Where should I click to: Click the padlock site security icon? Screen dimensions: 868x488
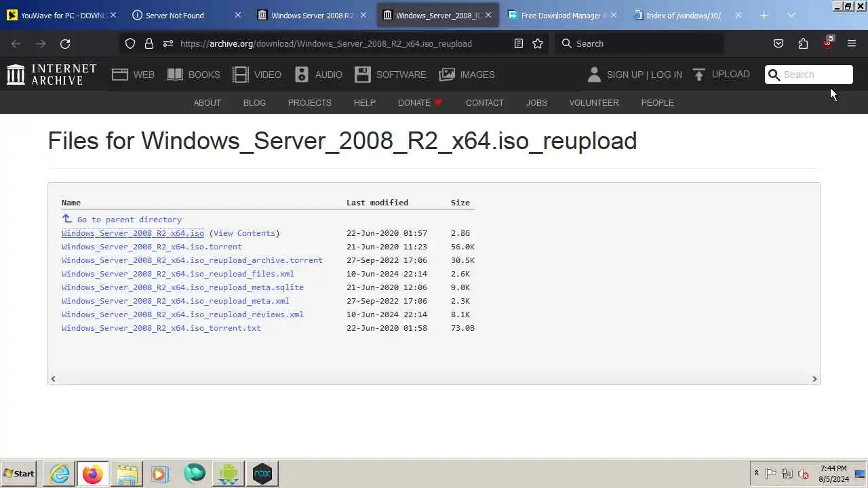click(149, 43)
